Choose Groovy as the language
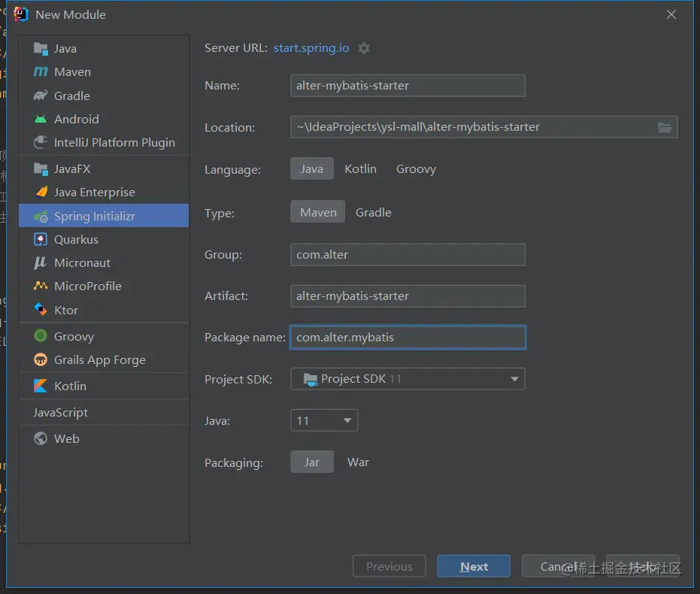The image size is (700, 594). pos(416,169)
